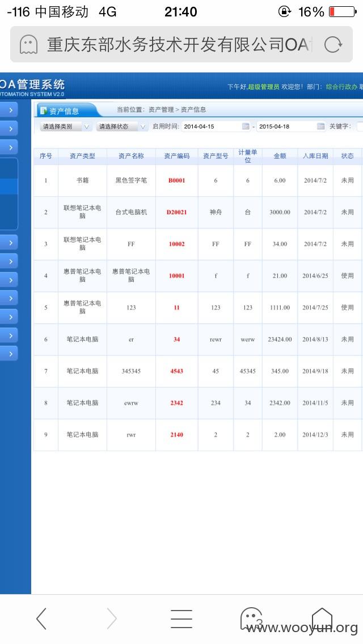
Task: Click the 黑色签字笔 asset name cell
Action: coord(131,180)
